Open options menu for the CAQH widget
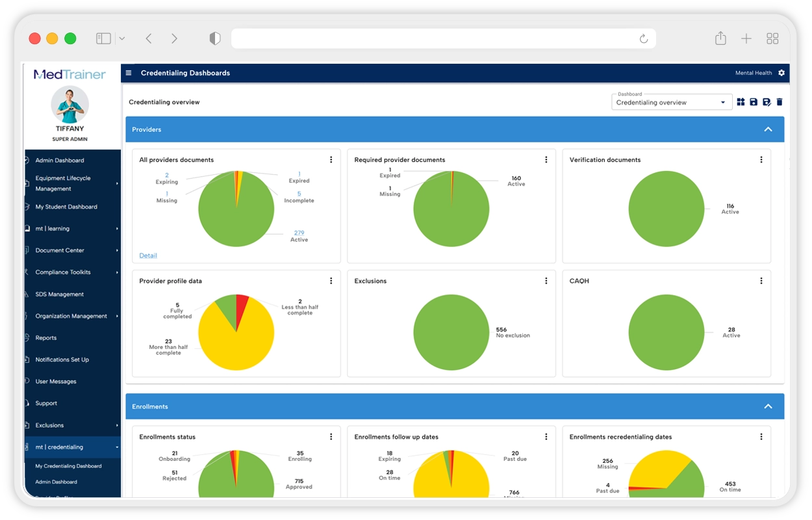Image resolution: width=812 pixels, height=520 pixels. click(x=761, y=281)
